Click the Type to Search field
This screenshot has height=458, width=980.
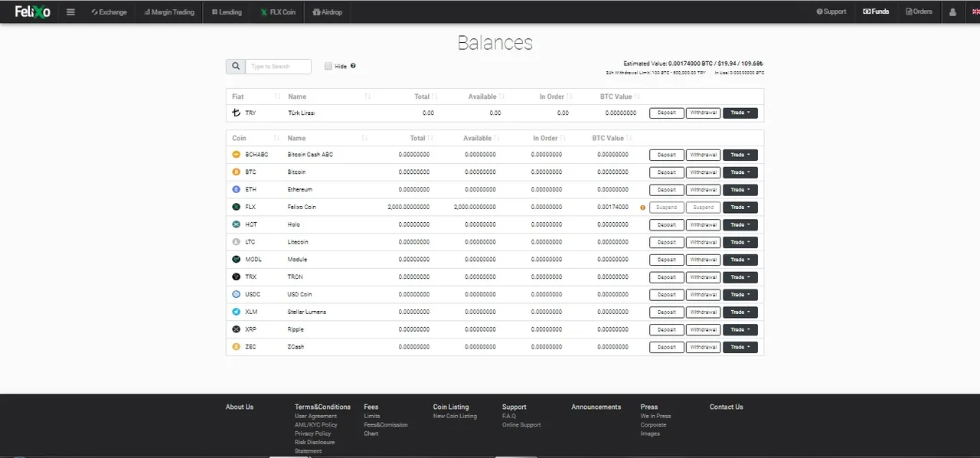[x=278, y=67]
